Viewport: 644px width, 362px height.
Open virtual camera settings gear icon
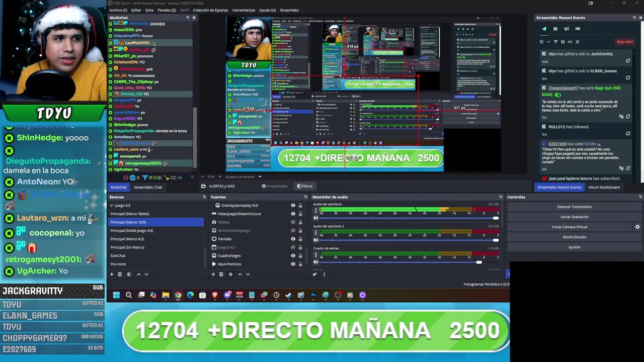(x=637, y=227)
